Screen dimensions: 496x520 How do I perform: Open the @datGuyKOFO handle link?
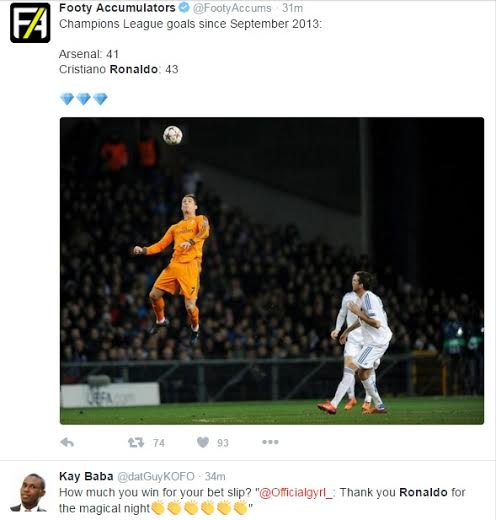click(156, 476)
